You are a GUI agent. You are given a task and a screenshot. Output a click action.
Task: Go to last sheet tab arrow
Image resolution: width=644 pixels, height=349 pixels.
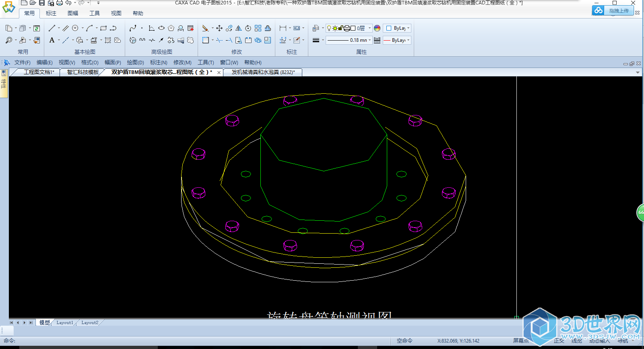pyautogui.click(x=31, y=322)
